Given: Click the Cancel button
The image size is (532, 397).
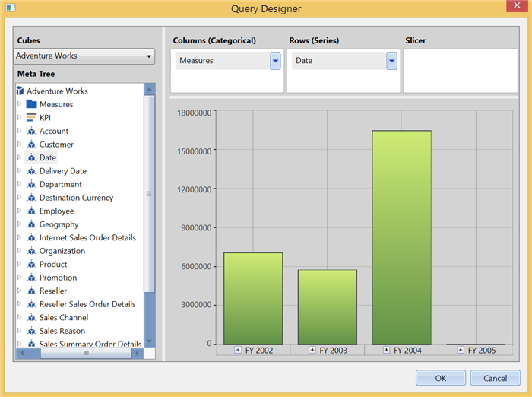Looking at the screenshot, I should (x=495, y=378).
